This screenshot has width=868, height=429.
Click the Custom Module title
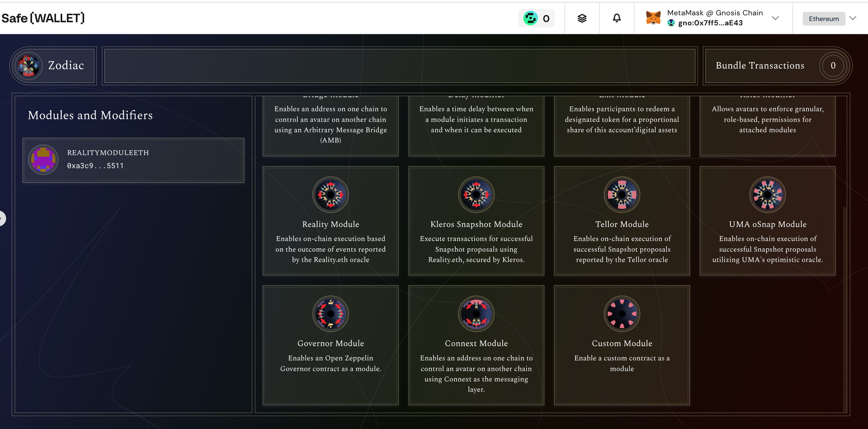pos(622,343)
